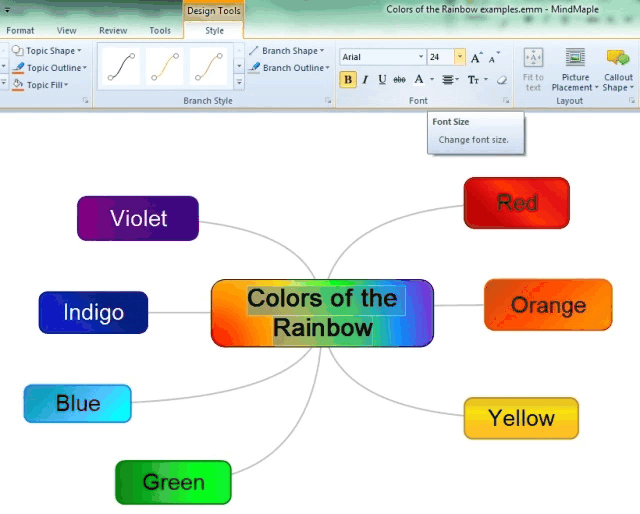The image size is (640, 514).
Task: Select the Red topic node
Action: point(516,203)
